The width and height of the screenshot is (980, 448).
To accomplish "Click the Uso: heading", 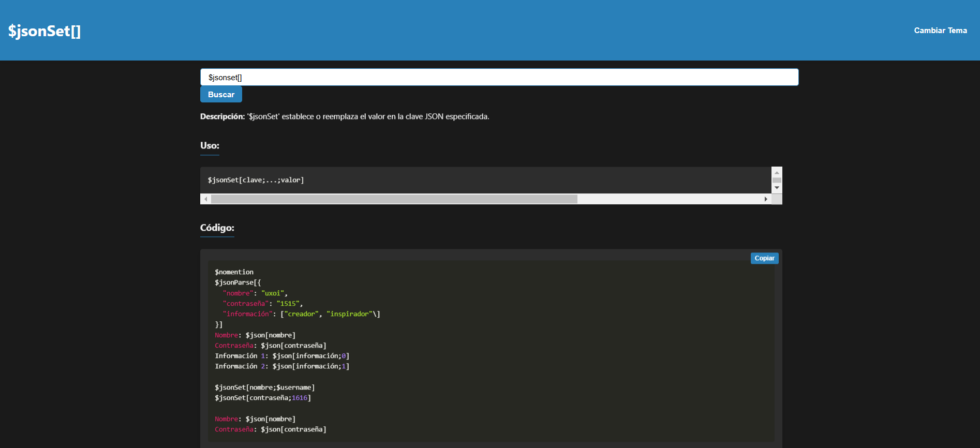I will pos(210,145).
